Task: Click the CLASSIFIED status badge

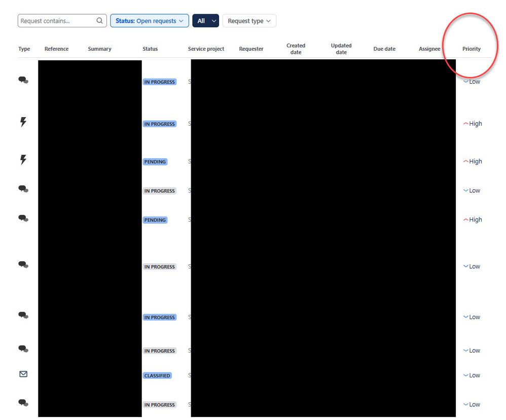Action: coord(157,376)
